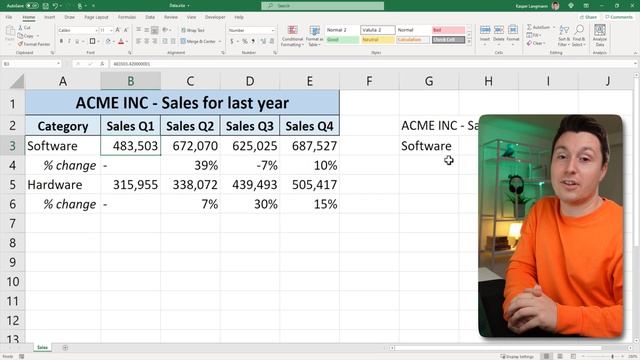This screenshot has height=360, width=640.
Task: Click the Insert Function fx icon
Action: 102,64
